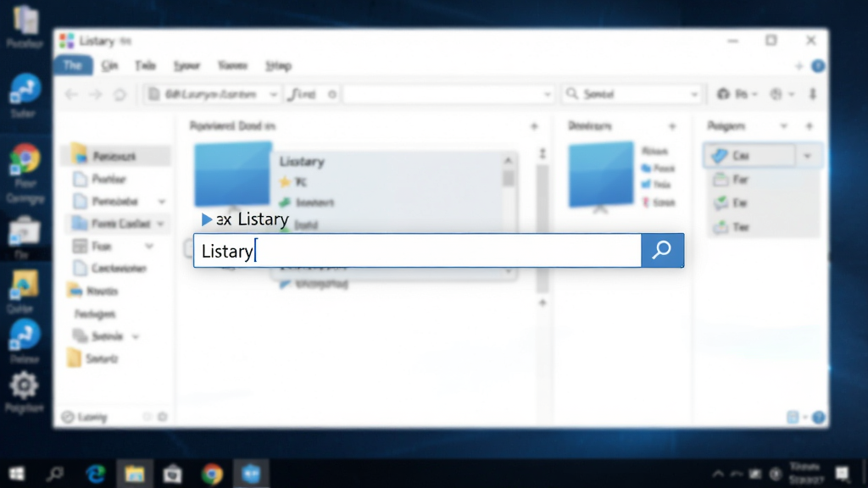Click the plus in the right panel's header
This screenshot has height=488, width=868.
point(810,127)
